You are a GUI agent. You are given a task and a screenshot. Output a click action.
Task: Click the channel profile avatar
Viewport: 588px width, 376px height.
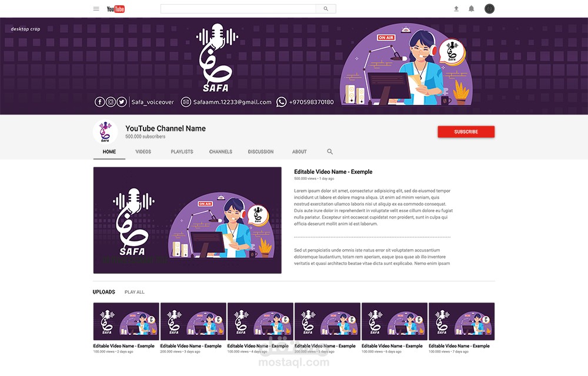105,132
